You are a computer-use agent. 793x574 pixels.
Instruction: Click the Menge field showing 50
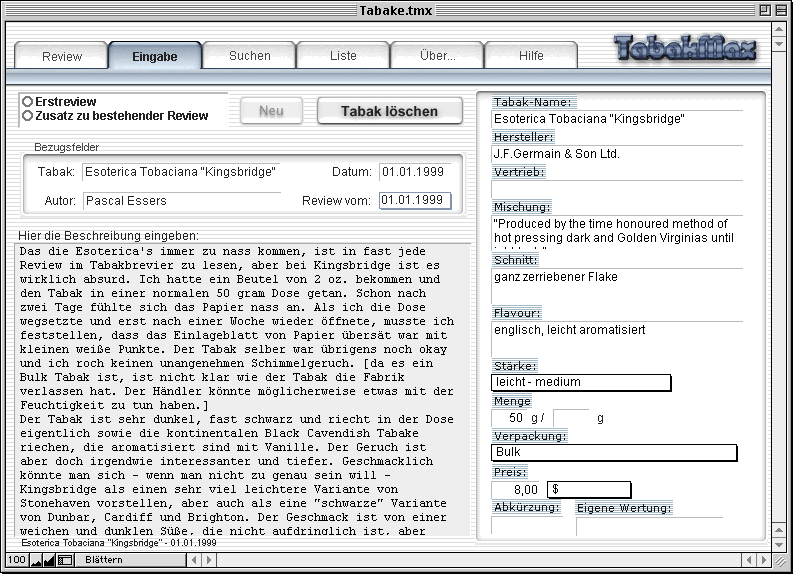pyautogui.click(x=510, y=418)
